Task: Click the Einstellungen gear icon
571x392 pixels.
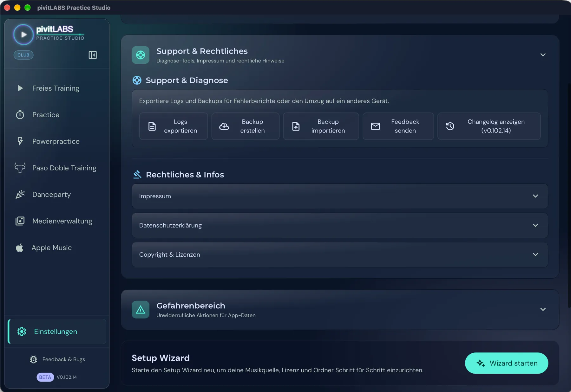Action: point(22,331)
